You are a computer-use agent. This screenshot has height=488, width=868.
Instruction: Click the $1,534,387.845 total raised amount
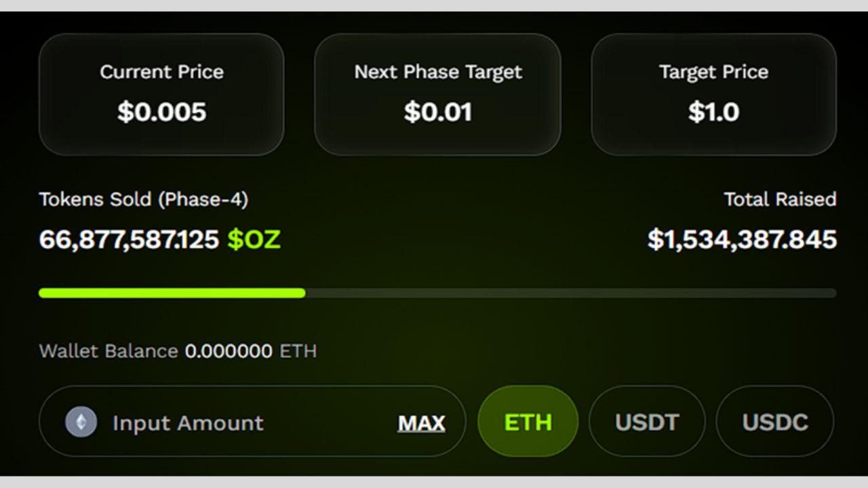742,239
